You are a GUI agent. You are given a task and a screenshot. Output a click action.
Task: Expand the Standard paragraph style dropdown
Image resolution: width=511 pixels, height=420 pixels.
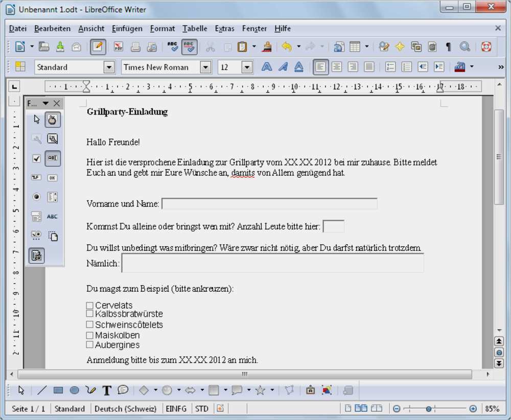pyautogui.click(x=109, y=67)
